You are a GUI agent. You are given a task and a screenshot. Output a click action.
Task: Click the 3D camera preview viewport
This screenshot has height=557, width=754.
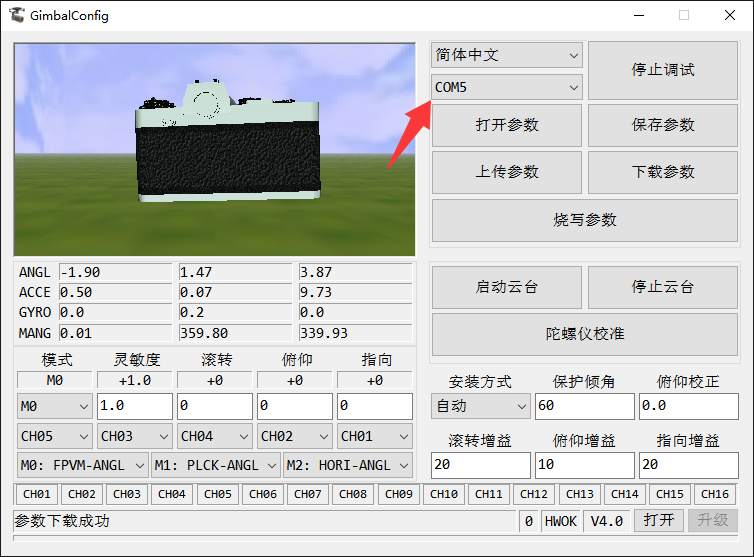pos(214,150)
